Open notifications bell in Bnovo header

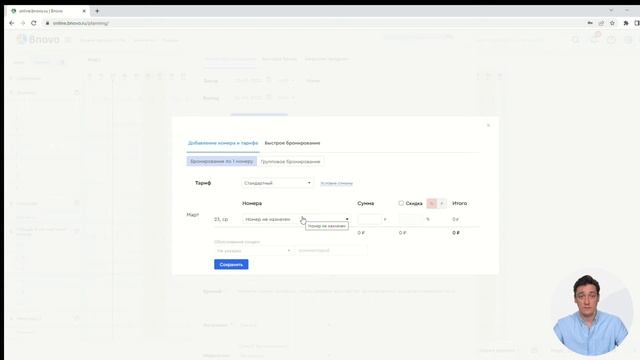594,40
